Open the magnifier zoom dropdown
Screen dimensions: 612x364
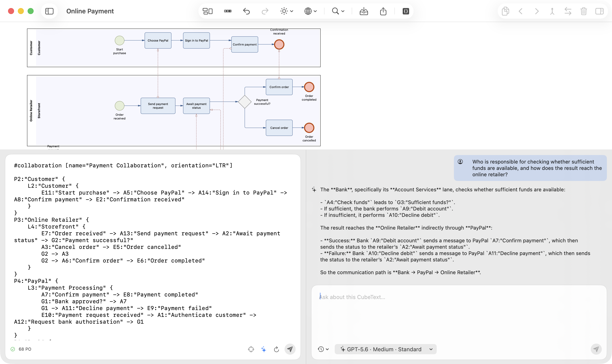pyautogui.click(x=338, y=11)
